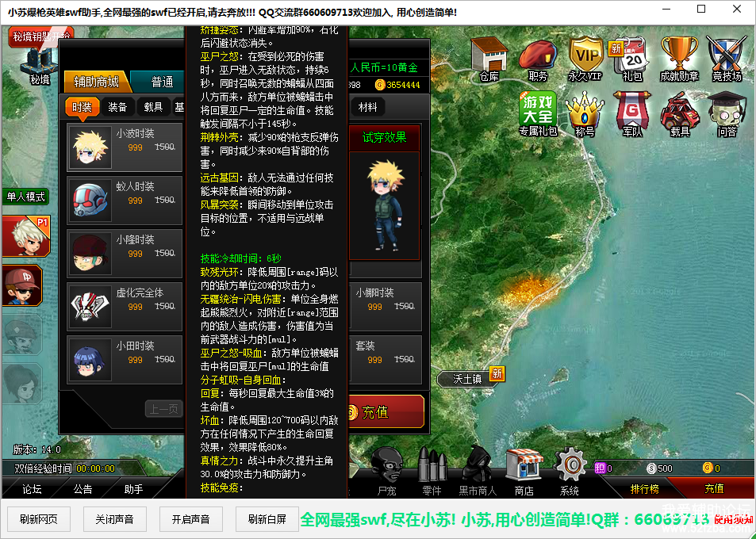
Task: Open the 商店 shop icon
Action: coord(524,472)
